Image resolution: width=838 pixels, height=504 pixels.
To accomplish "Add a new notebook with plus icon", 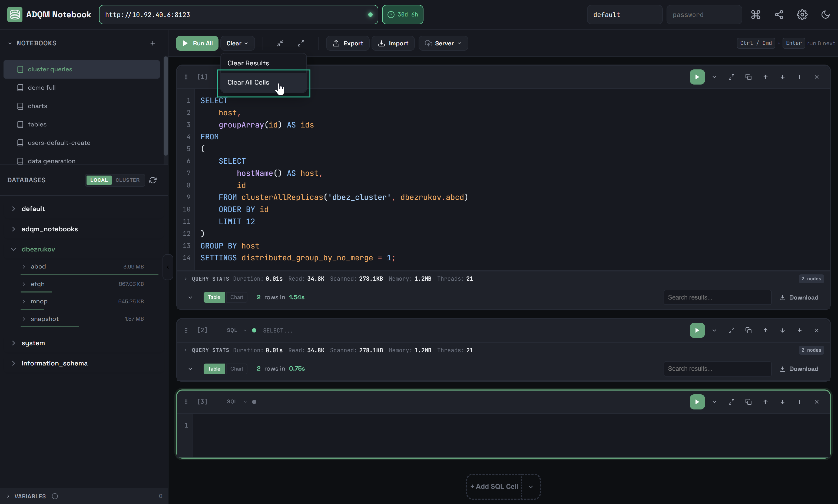I will coord(153,43).
